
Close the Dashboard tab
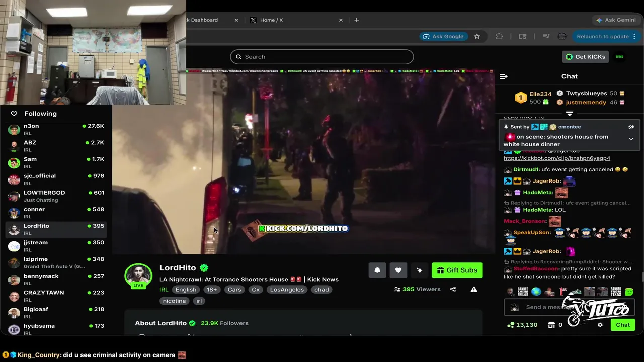[236, 20]
